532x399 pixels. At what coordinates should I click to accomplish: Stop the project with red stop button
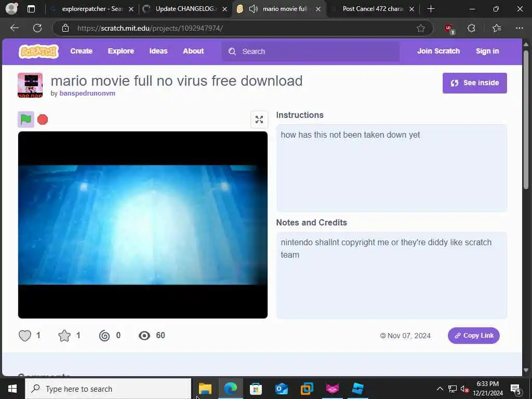click(43, 119)
